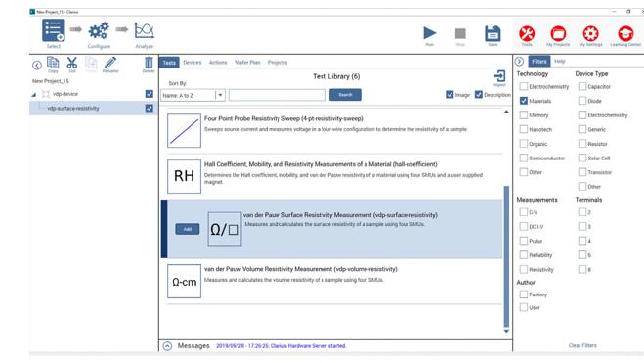Enable the Resistor device type filter

(x=582, y=144)
